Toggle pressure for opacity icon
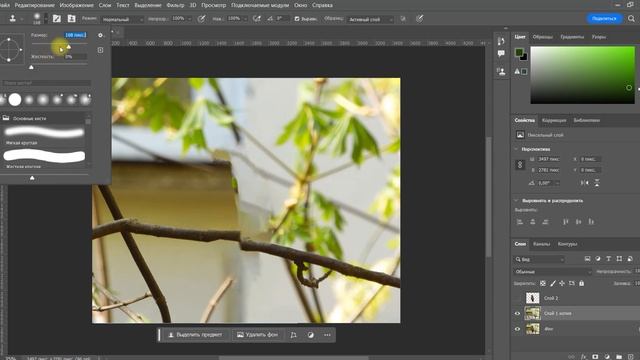Viewport: 640px width, 360px height. click(x=201, y=19)
